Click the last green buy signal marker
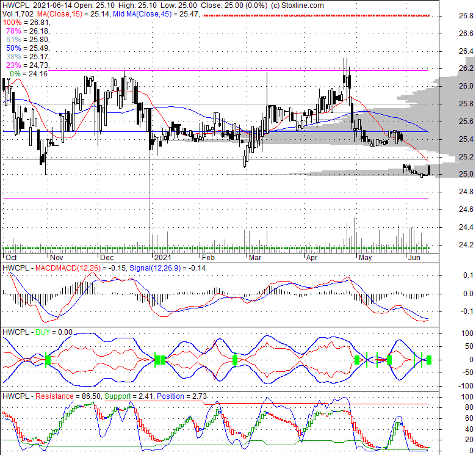Screen dimensions: 476x455 pos(428,360)
